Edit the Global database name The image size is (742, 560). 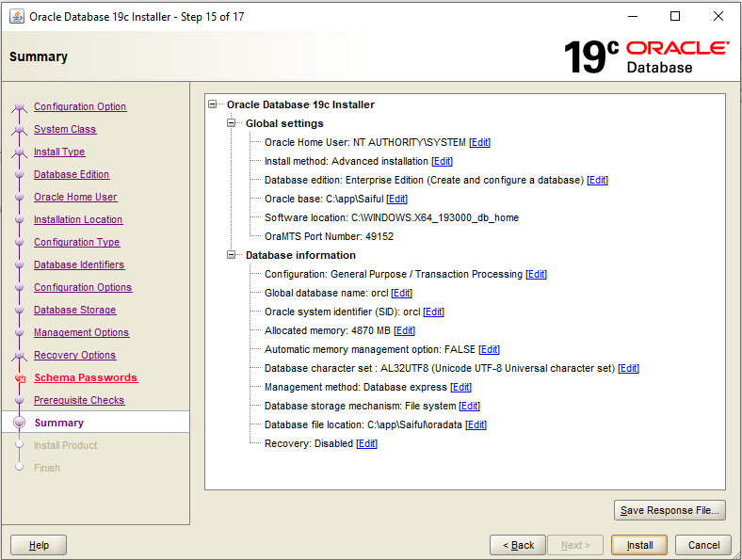401,294
